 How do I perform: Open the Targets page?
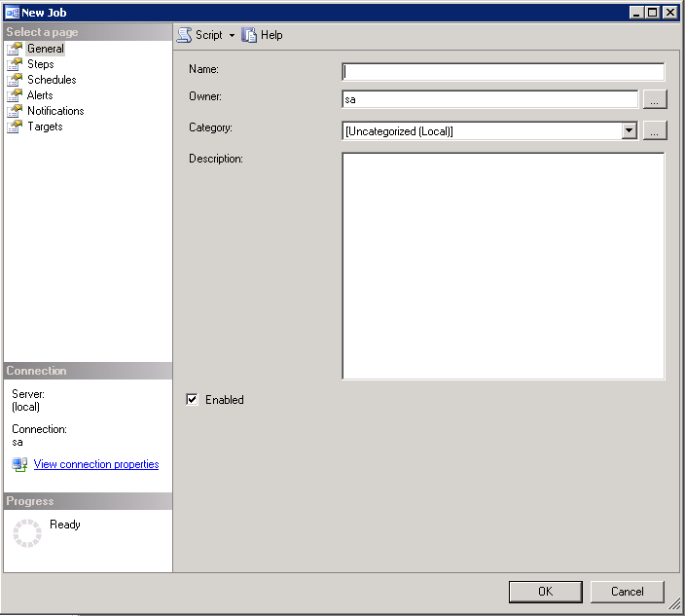[45, 127]
